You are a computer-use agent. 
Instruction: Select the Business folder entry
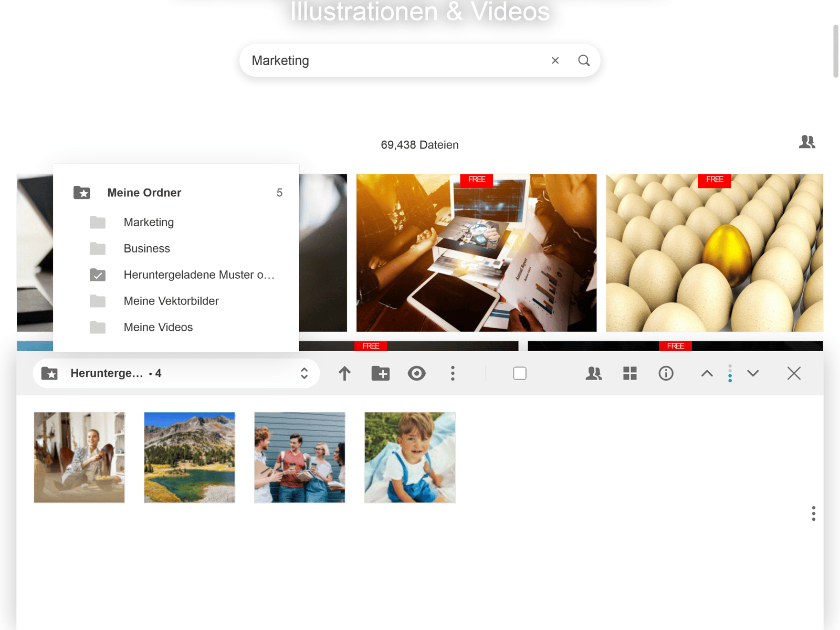coord(147,248)
